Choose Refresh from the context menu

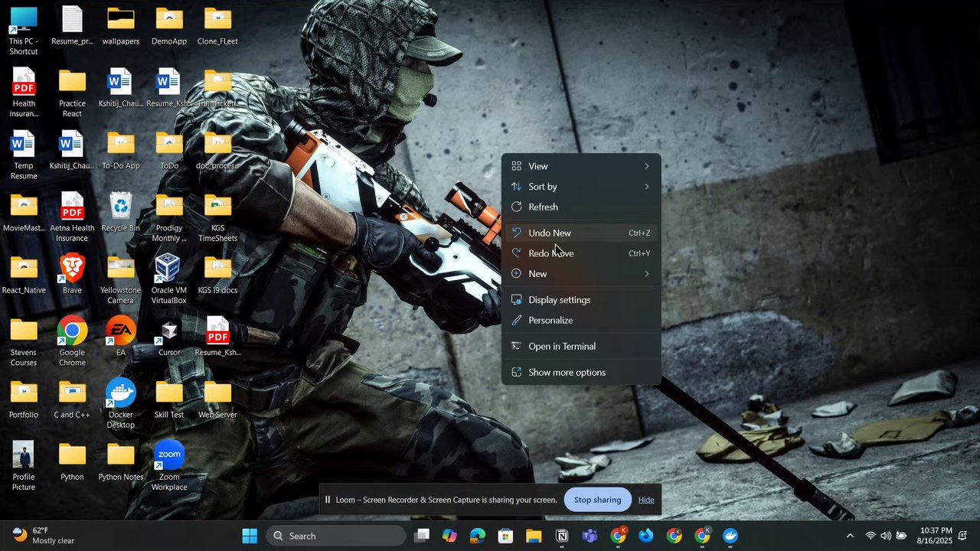[581, 207]
